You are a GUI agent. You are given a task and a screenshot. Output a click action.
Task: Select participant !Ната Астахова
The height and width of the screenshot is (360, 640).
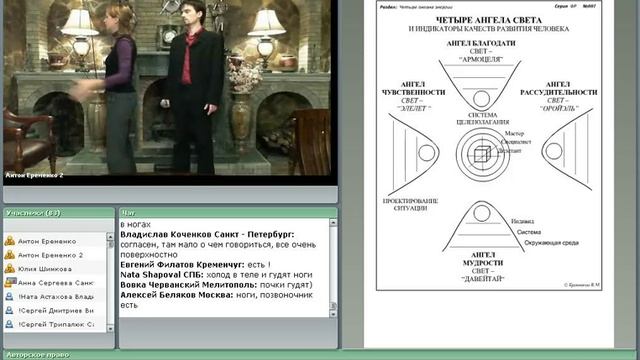tap(55, 297)
